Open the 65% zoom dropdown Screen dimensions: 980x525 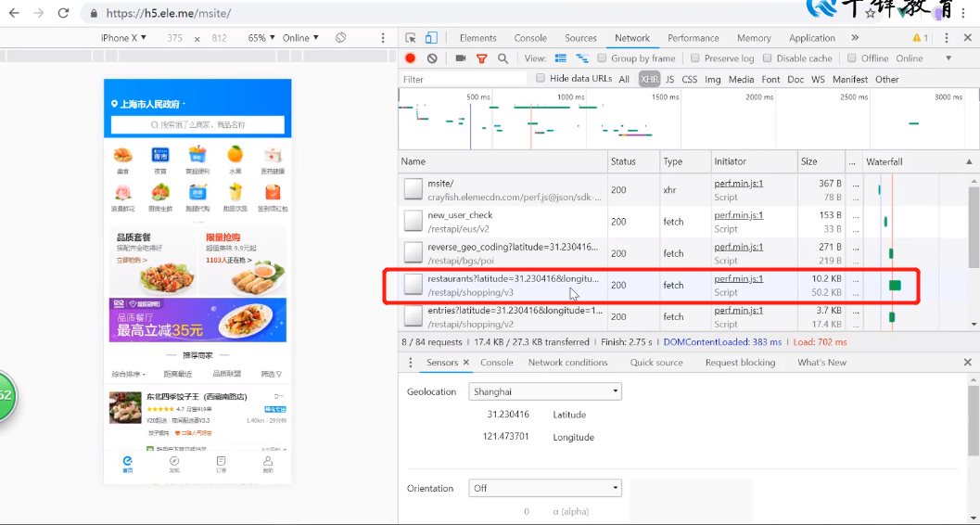point(261,38)
